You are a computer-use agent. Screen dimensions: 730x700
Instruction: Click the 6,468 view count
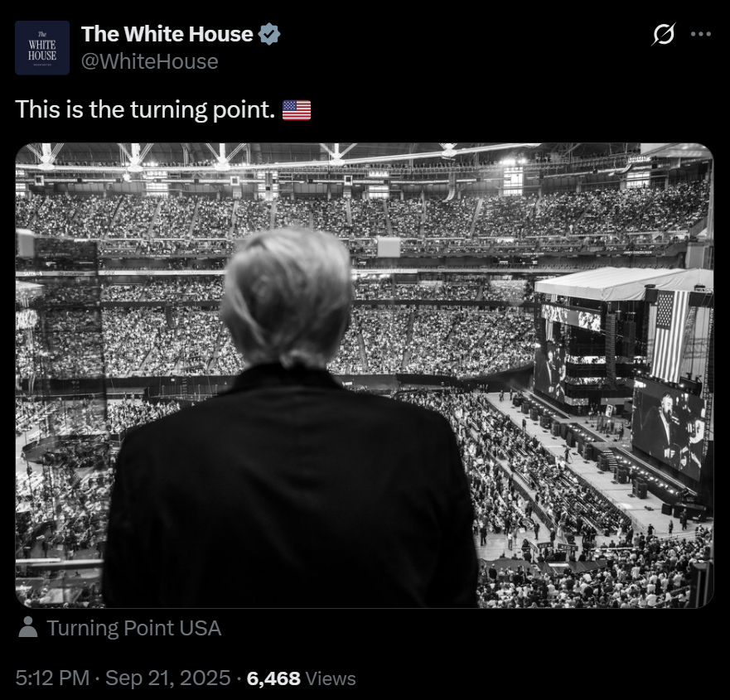273,678
